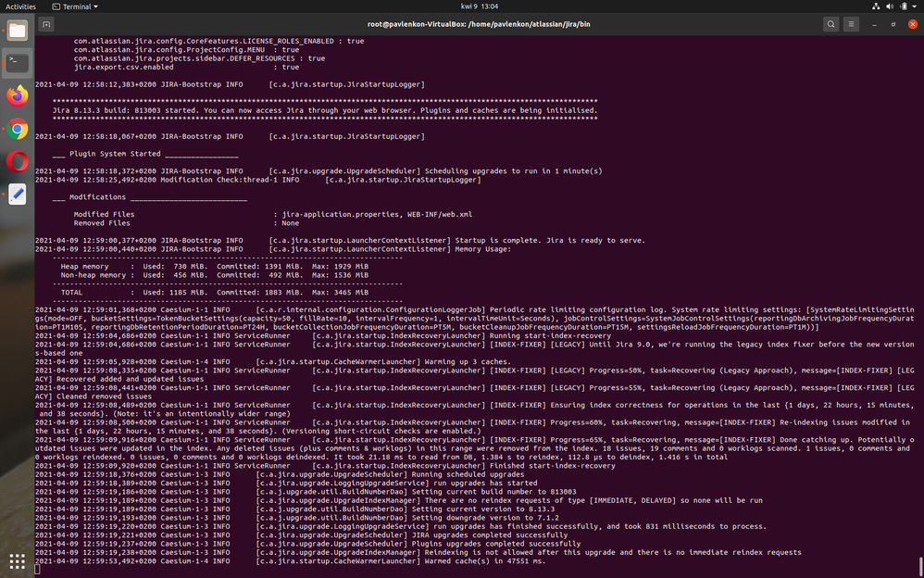Open the hamburger menu in the terminal header

pyautogui.click(x=850, y=24)
